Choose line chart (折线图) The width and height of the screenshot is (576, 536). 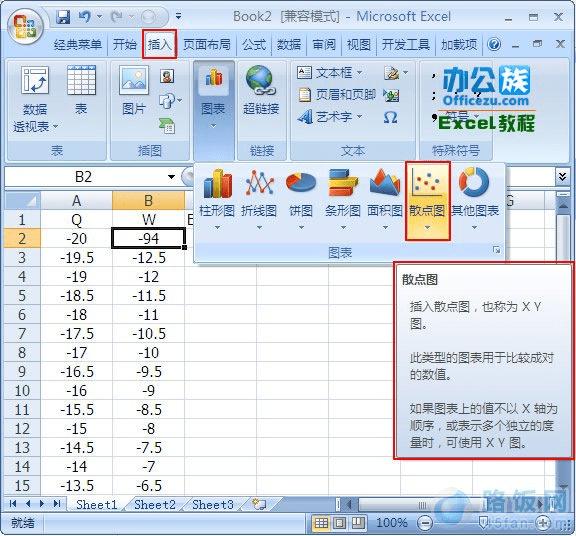tap(259, 199)
